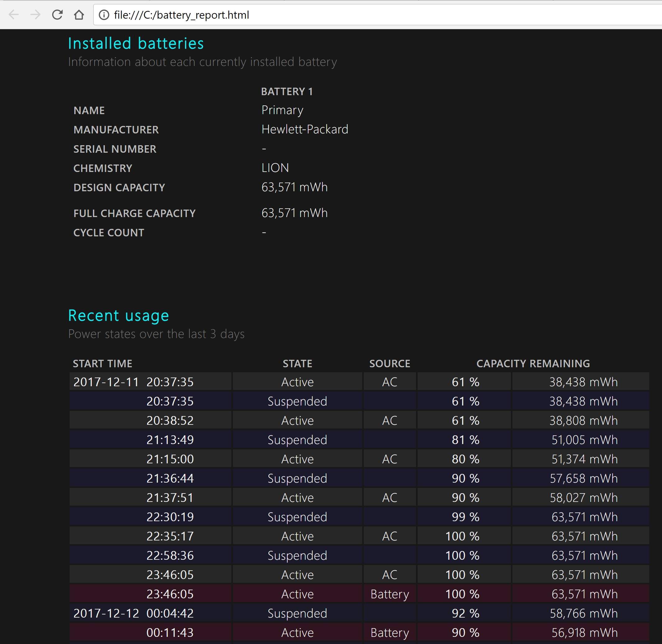The image size is (662, 644).
Task: Select the 57,658 mWh capacity value
Action: coord(584,478)
